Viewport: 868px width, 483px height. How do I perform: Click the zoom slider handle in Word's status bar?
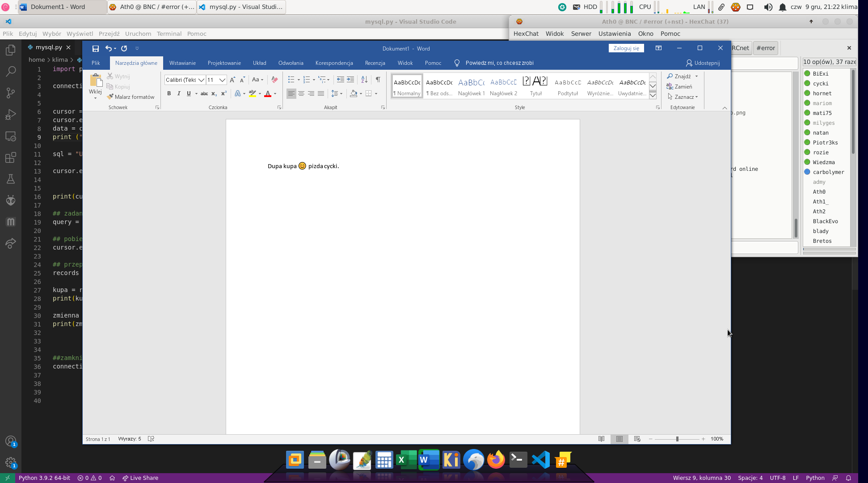(677, 439)
